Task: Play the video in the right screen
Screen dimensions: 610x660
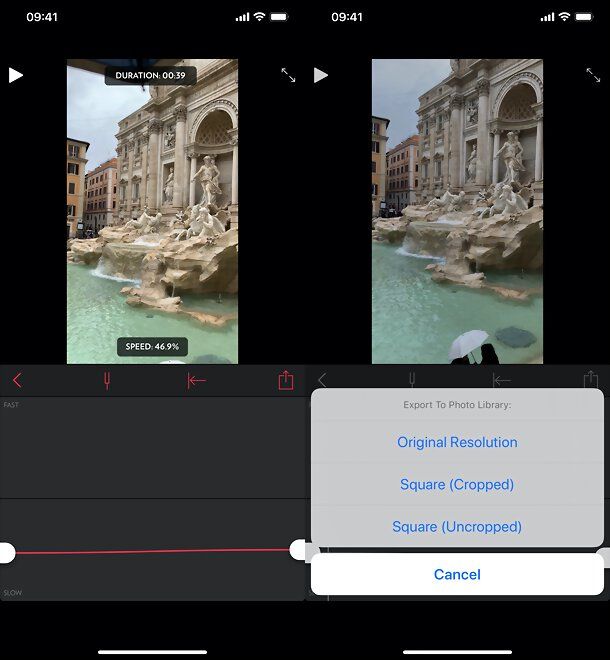Action: (321, 75)
